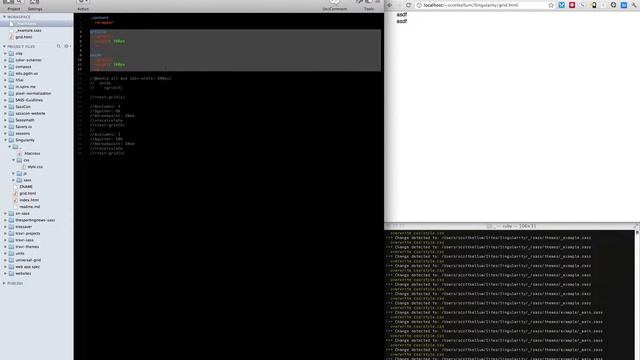Expand the pixel-normalization folder
Viewport: 640px width, 360px height.
(5, 93)
